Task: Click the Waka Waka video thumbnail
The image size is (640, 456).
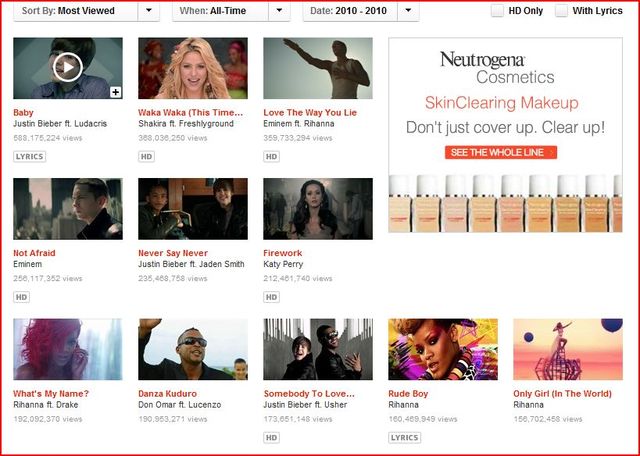Action: (x=193, y=68)
